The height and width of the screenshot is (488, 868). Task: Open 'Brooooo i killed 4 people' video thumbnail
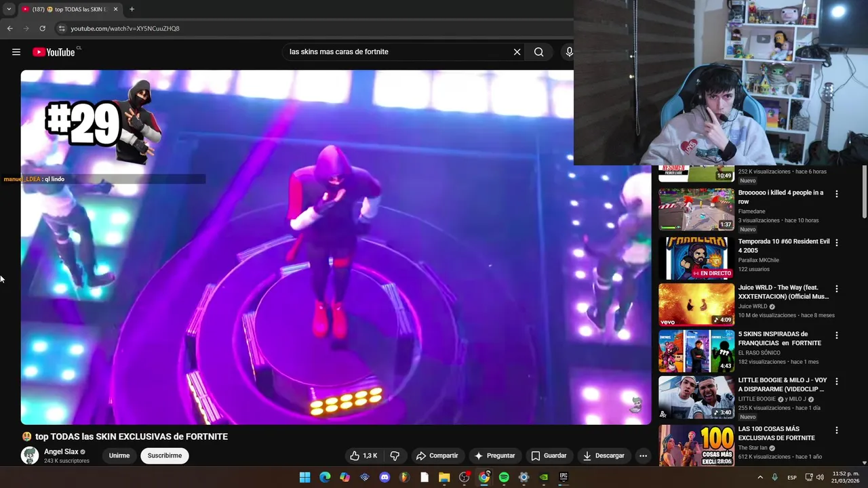[x=696, y=209]
